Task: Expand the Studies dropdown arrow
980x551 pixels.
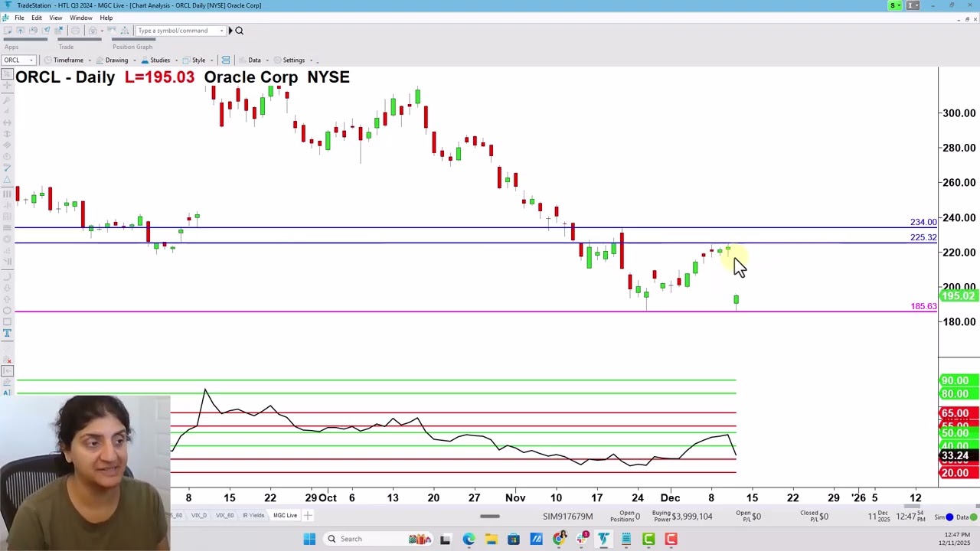Action: pyautogui.click(x=175, y=60)
